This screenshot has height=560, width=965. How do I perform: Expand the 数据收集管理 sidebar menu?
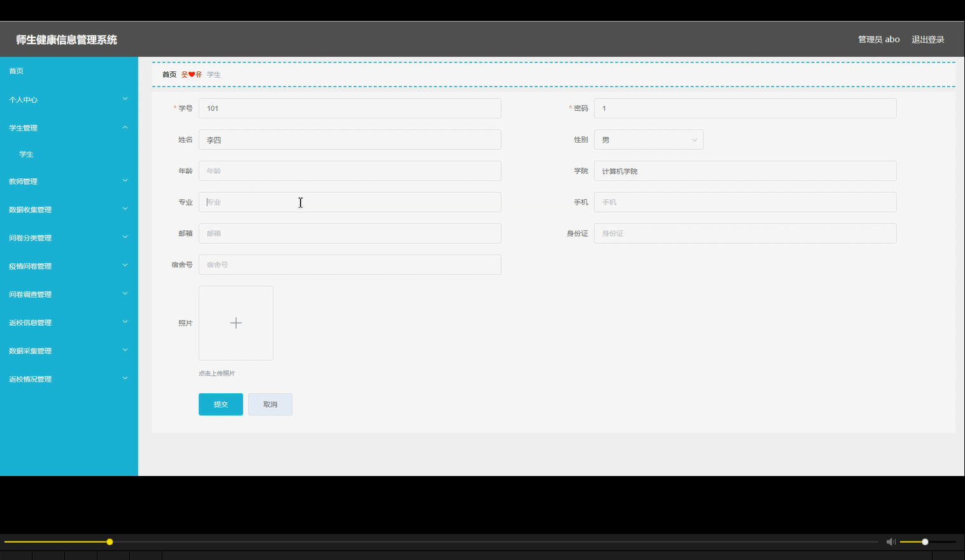(69, 209)
